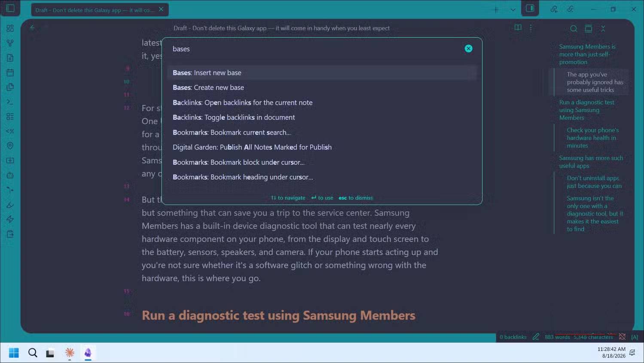Toggle editing mode pencil in status bar
Image resolution: width=644 pixels, height=363 pixels.
click(536, 337)
